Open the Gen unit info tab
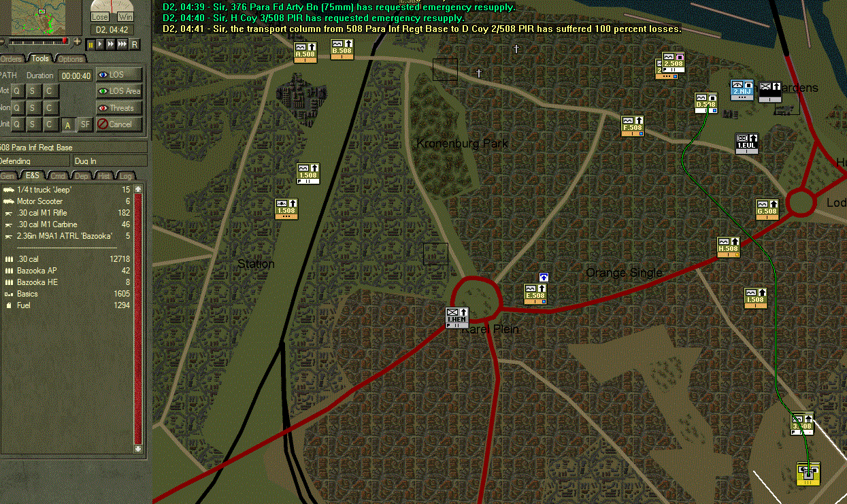This screenshot has height=504, width=847. (x=10, y=176)
